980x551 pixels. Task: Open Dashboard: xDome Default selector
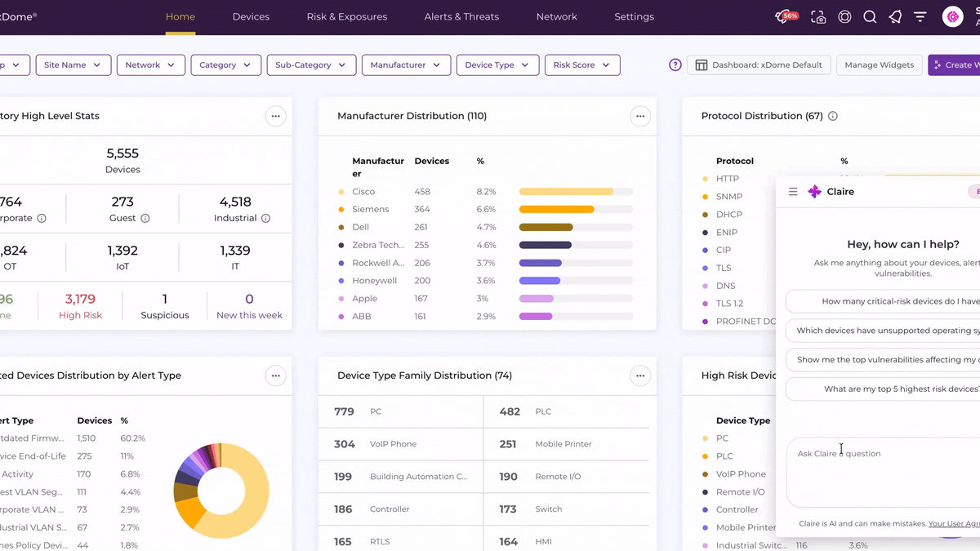(759, 65)
